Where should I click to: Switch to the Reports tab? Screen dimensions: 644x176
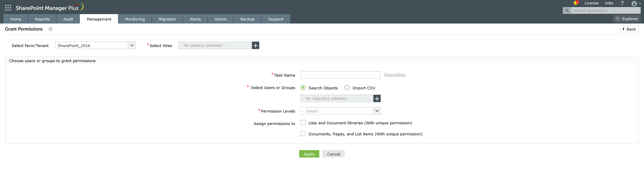pos(42,19)
